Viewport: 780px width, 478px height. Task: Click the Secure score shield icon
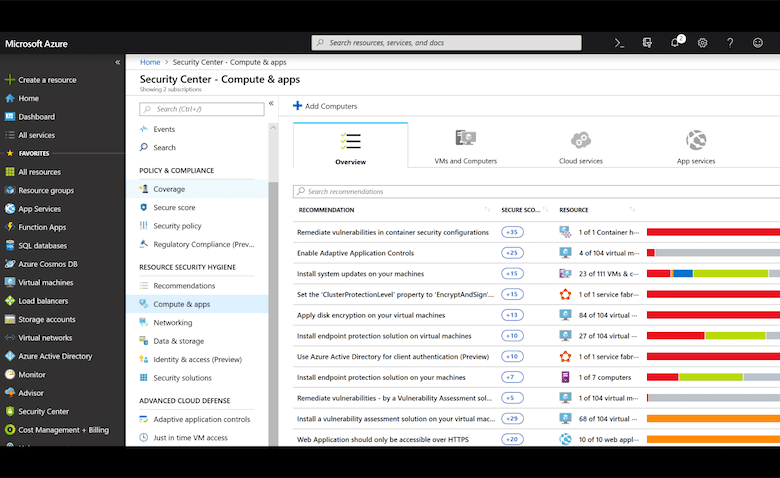144,207
